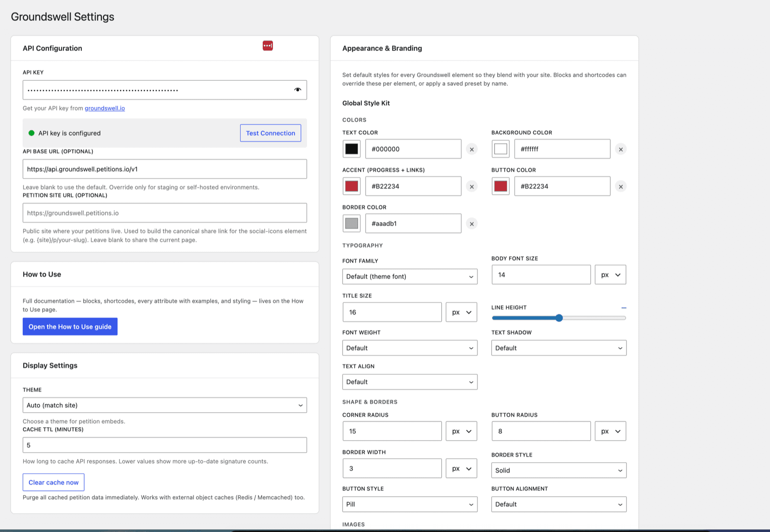Image resolution: width=770 pixels, height=532 pixels.
Task: Click the How to Use heading
Action: [42, 274]
